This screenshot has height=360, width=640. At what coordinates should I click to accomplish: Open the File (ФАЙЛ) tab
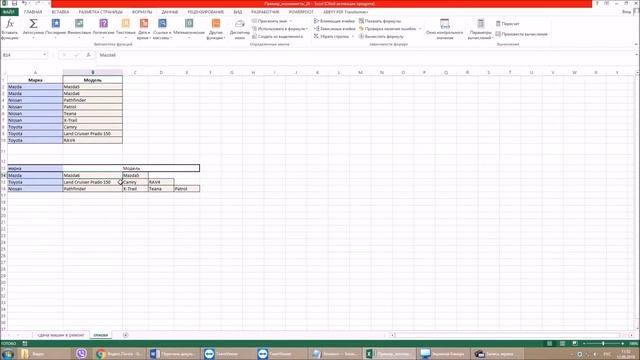coord(9,12)
